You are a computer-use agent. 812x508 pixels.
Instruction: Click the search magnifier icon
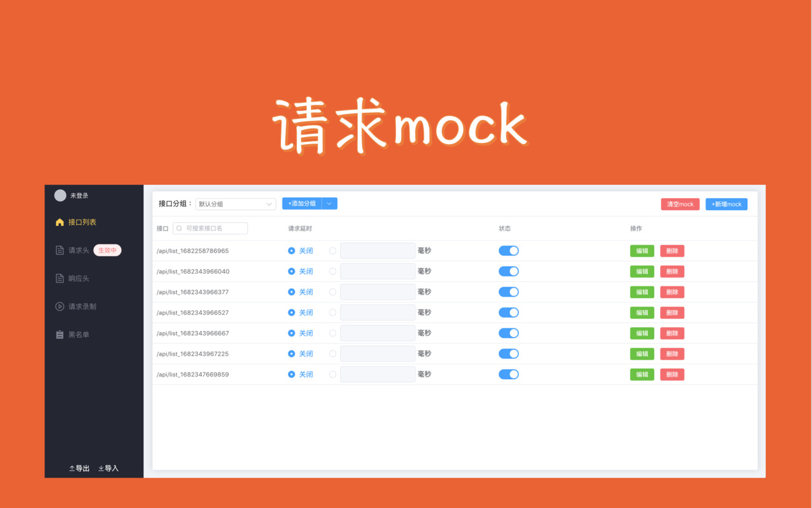point(180,228)
